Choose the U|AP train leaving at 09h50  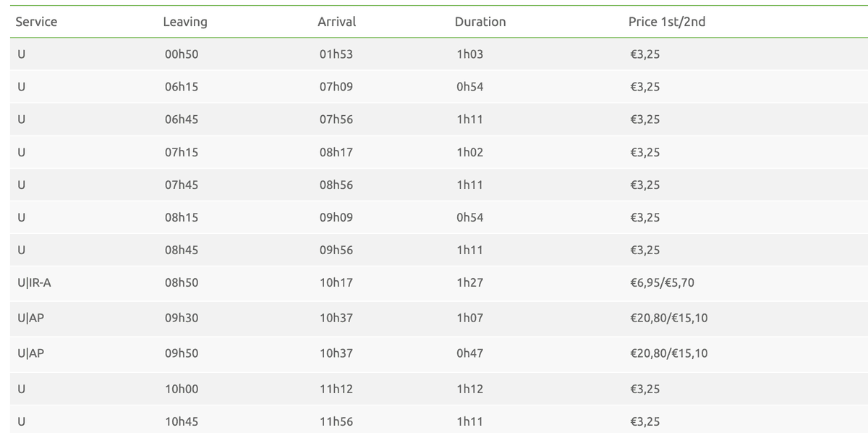point(439,354)
